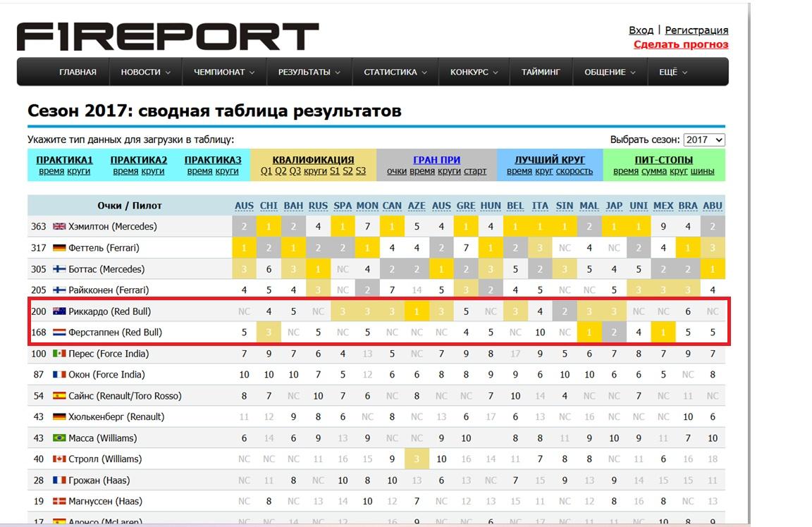Show S2 sector data
The width and height of the screenshot is (812, 527).
pos(347,171)
